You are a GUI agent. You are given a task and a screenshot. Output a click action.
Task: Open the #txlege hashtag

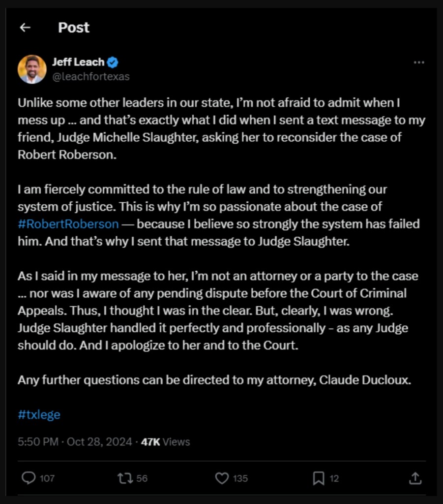coord(39,414)
